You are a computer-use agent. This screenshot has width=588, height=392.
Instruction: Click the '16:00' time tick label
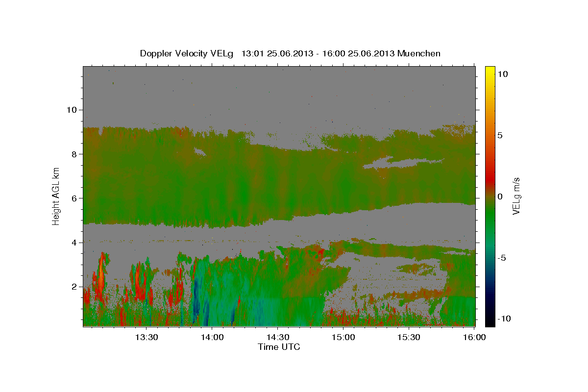tap(474, 337)
